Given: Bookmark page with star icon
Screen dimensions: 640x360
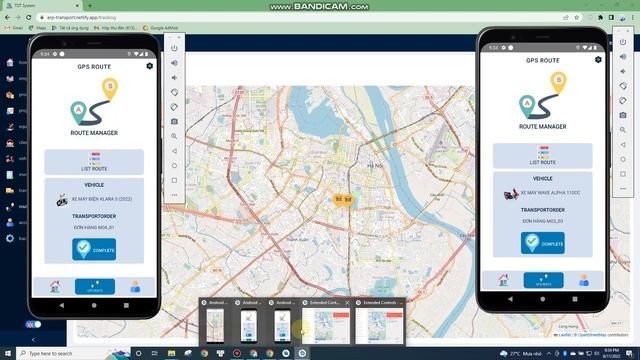Looking at the screenshot, I should coord(576,18).
